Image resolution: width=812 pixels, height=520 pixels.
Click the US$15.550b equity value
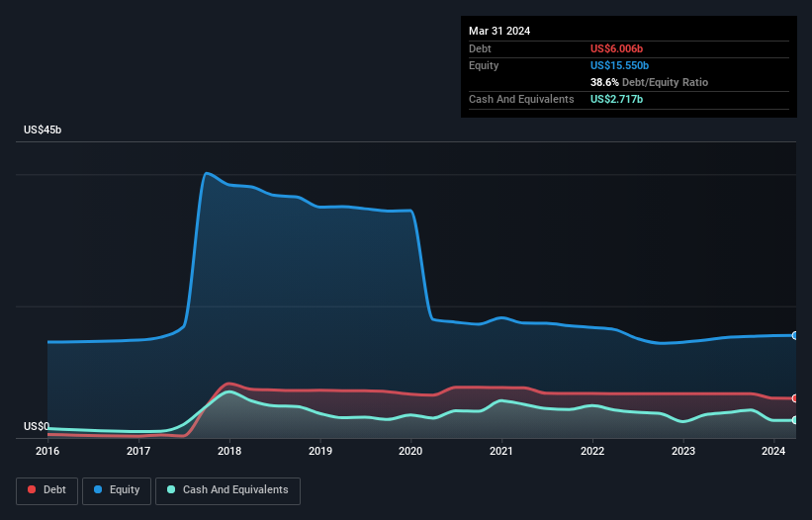click(619, 65)
